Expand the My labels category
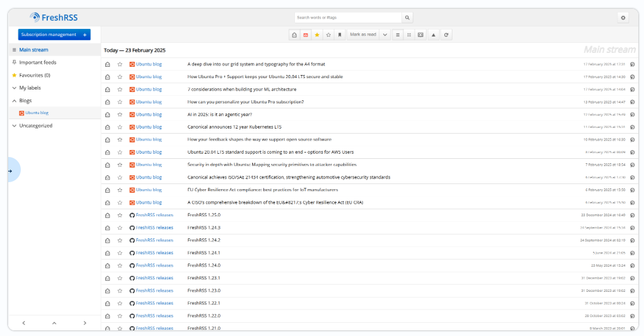Viewport: 644px width, 336px height. click(14, 88)
